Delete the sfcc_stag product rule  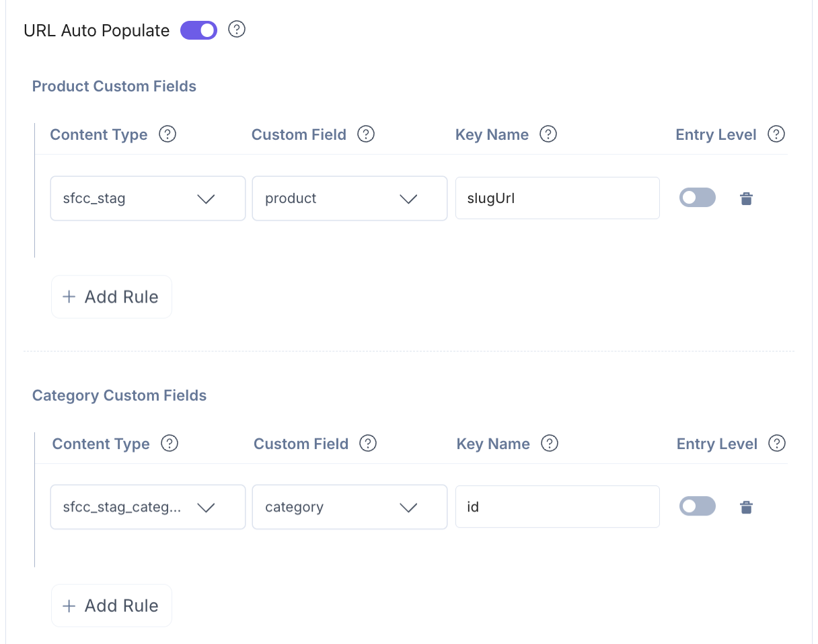tap(746, 198)
